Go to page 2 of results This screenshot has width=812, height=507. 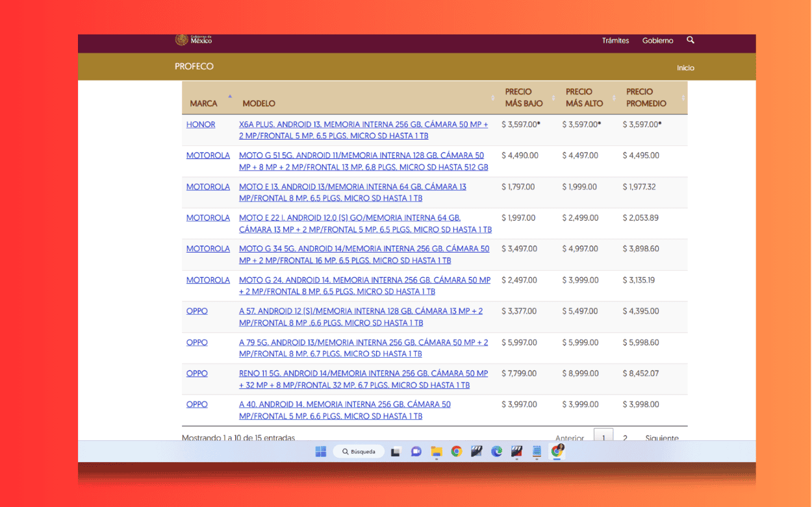tap(625, 438)
